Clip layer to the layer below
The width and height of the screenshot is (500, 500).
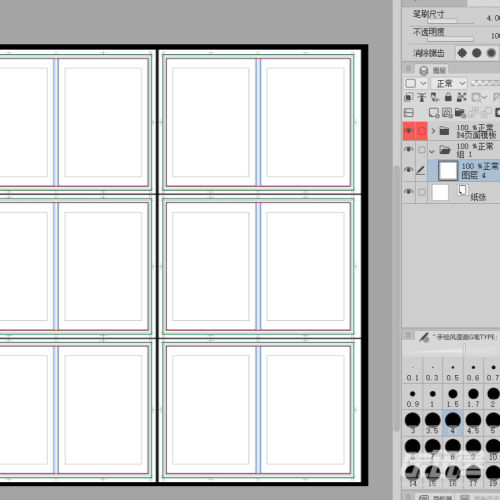coord(408,97)
